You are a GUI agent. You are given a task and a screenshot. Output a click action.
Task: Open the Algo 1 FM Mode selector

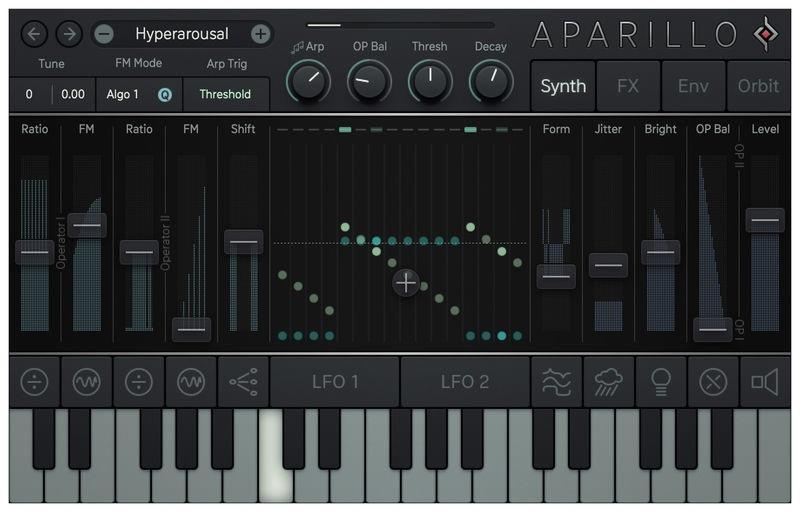[122, 94]
